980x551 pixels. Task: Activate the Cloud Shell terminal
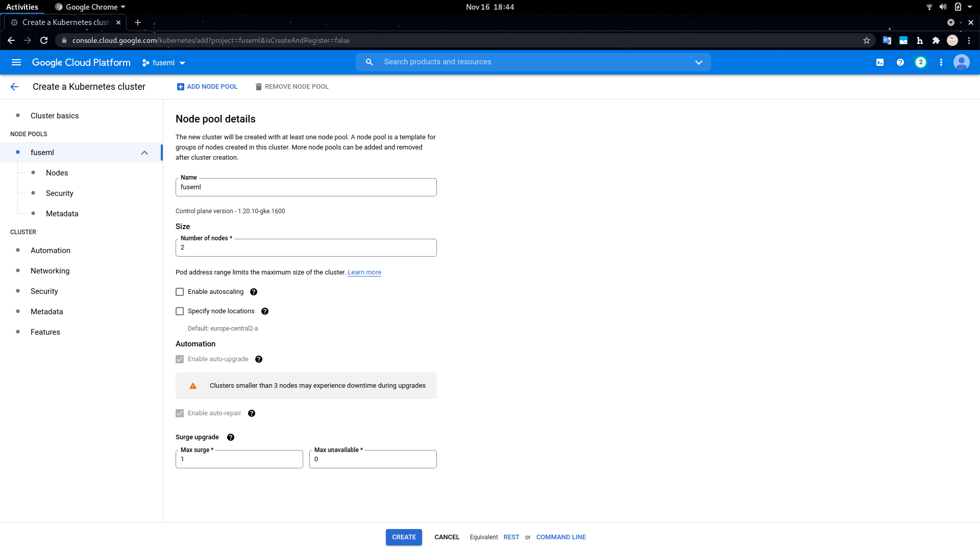pos(879,62)
